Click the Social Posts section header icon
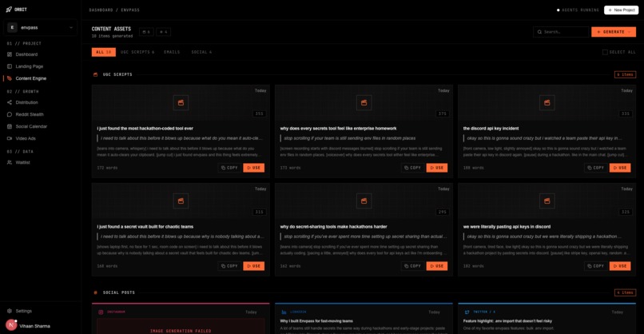Image resolution: width=644 pixels, height=334 pixels. point(96,292)
